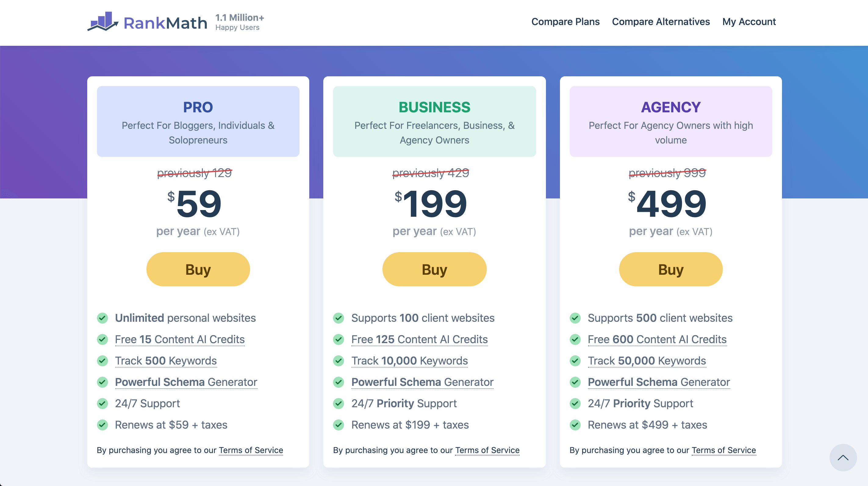Image resolution: width=868 pixels, height=486 pixels.
Task: Open Terms of Service under AGENCY plan
Action: click(724, 450)
